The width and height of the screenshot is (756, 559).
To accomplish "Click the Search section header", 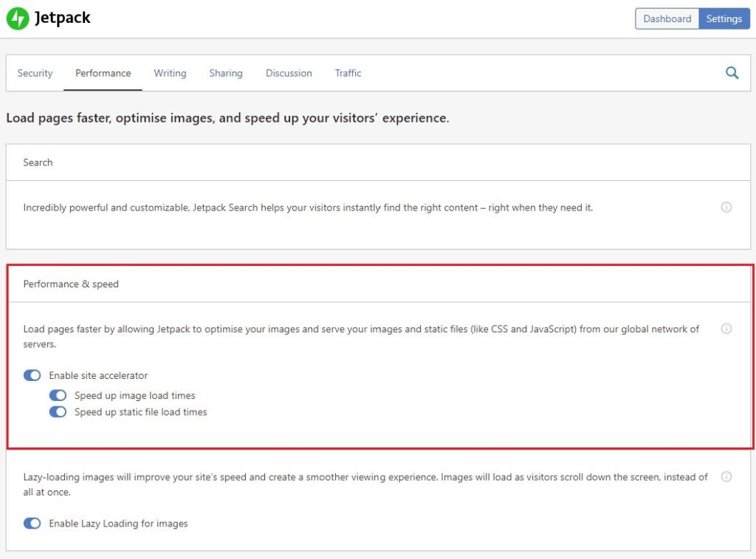I will click(38, 162).
